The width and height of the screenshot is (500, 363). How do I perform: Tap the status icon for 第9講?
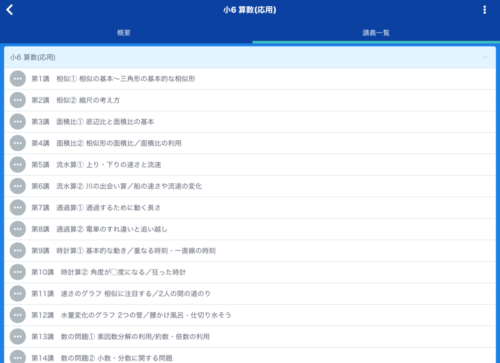(x=18, y=251)
